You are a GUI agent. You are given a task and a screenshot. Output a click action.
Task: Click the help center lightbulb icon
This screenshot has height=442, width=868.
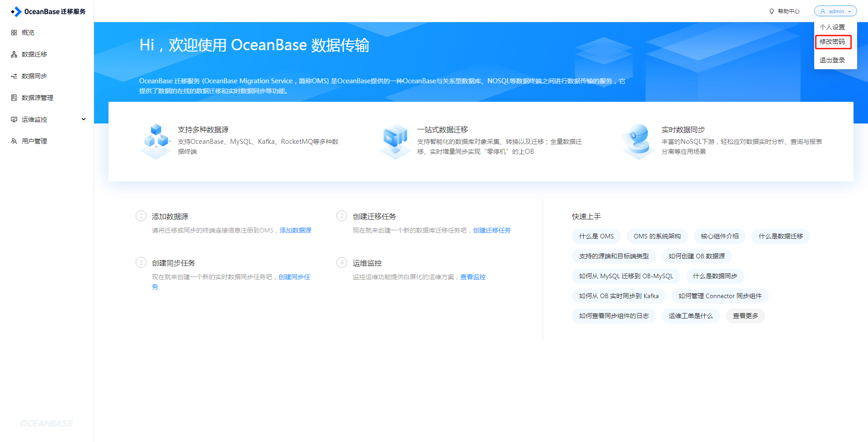pyautogui.click(x=772, y=11)
